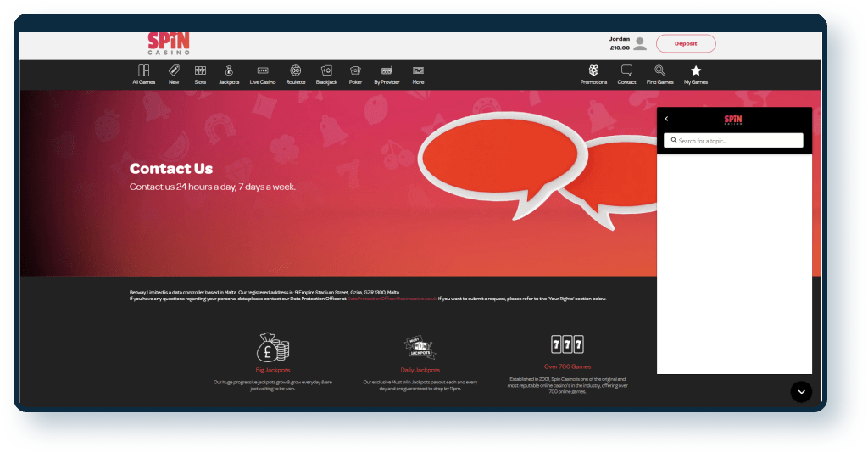Click the Spin logo in help panel
The height and width of the screenshot is (453, 868).
733,120
